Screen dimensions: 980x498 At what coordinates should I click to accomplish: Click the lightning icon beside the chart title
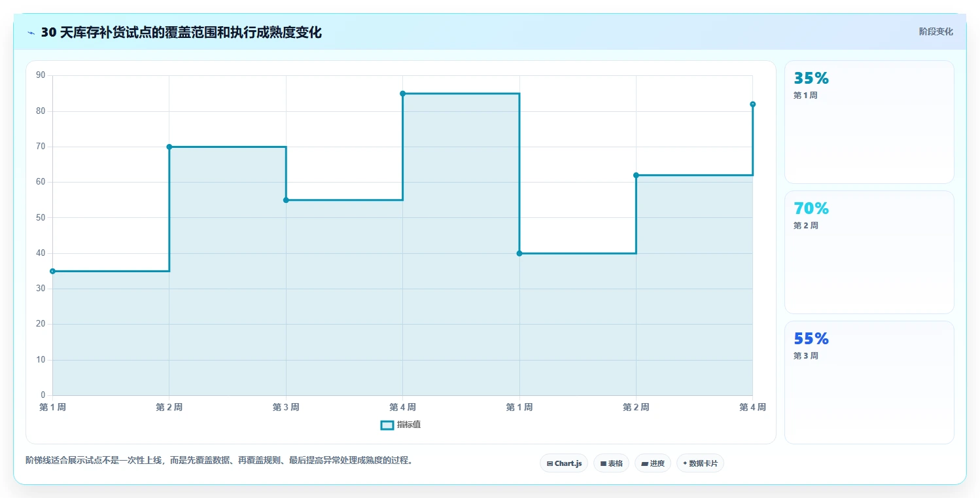pos(31,33)
